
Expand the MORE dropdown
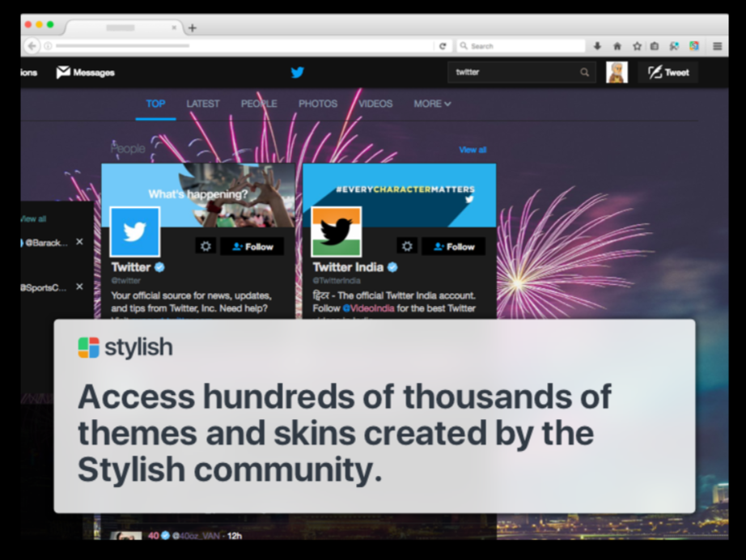pyautogui.click(x=433, y=104)
